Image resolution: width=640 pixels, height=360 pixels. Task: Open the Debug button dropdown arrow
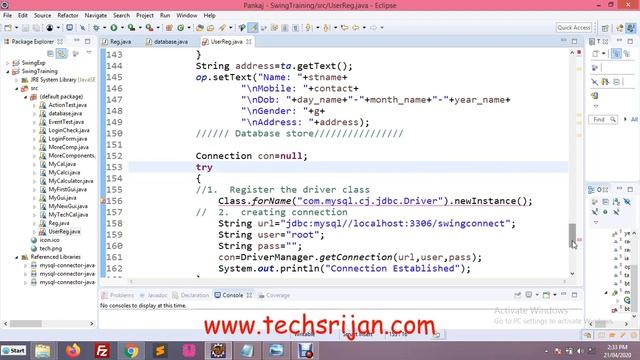tap(104, 28)
